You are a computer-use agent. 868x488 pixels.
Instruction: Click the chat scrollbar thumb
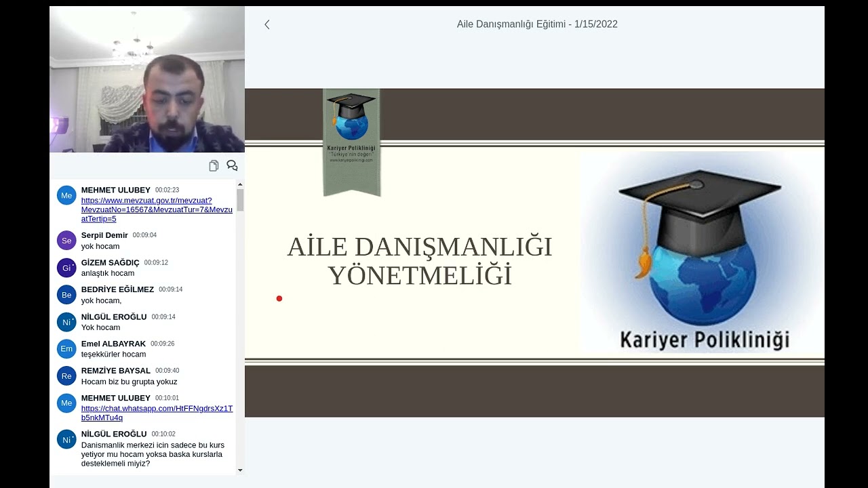(240, 200)
